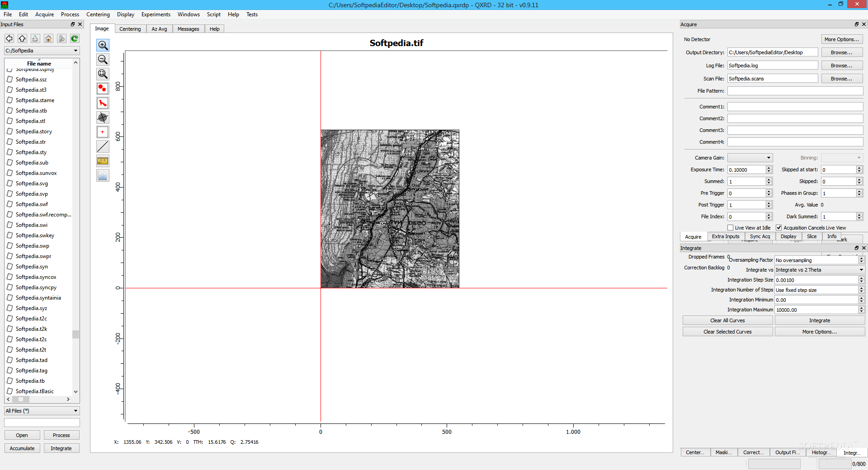
Task: Open the Maski... bottom tab
Action: click(724, 452)
